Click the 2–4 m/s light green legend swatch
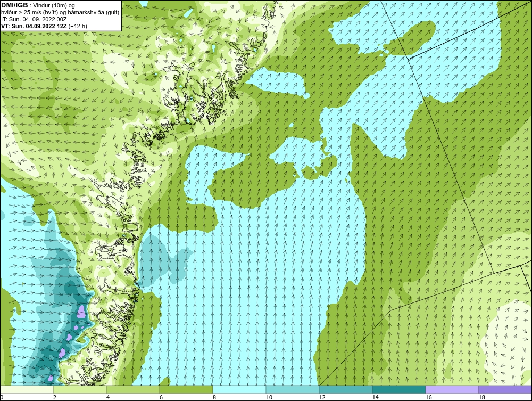 [80, 389]
